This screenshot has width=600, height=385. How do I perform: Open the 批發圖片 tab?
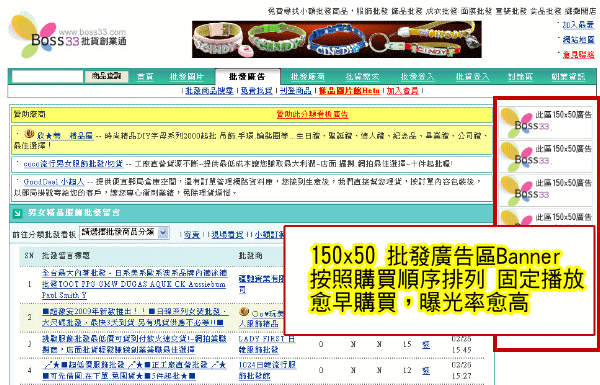pyautogui.click(x=186, y=77)
